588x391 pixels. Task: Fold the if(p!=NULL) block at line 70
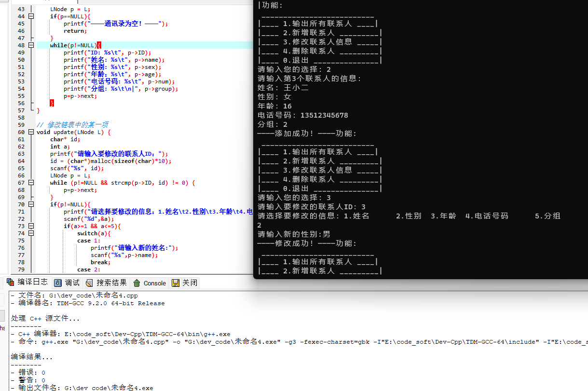tap(31, 204)
